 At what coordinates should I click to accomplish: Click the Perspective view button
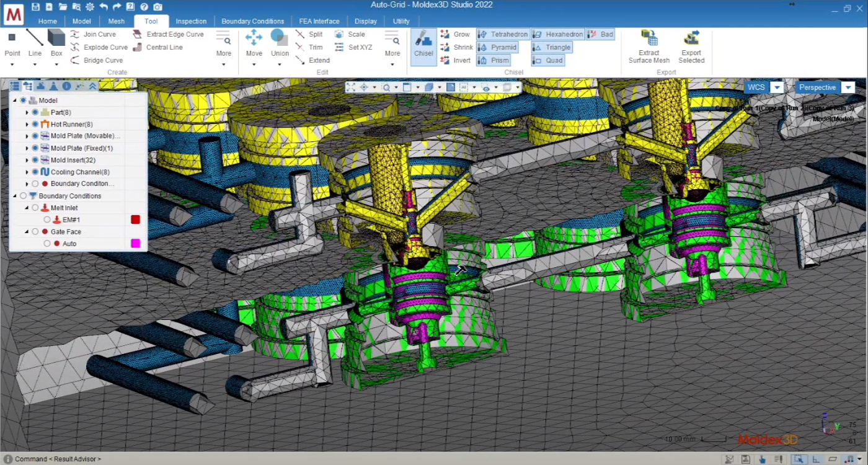click(x=818, y=87)
